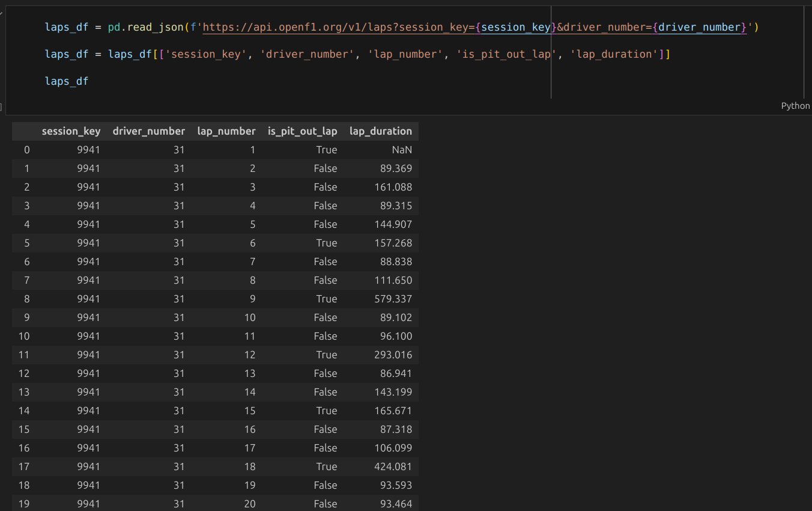Select lap_number cell showing 10

250,317
